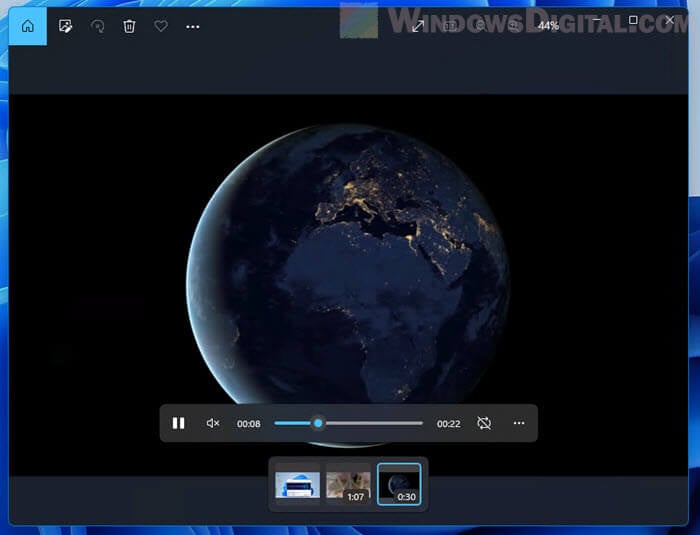Minimize the Photos window

pyautogui.click(x=596, y=20)
